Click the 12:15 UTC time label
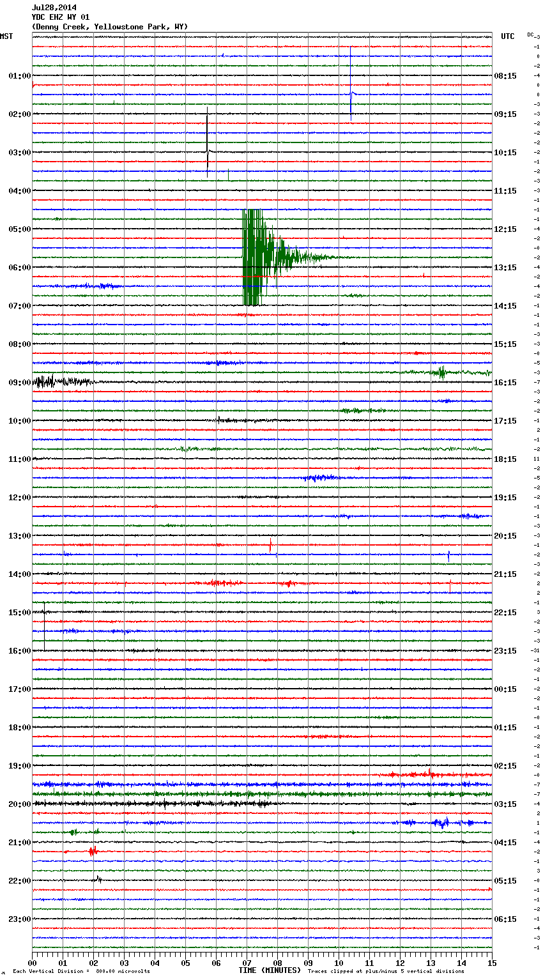Viewport: 543px width, 980px height. (x=505, y=229)
